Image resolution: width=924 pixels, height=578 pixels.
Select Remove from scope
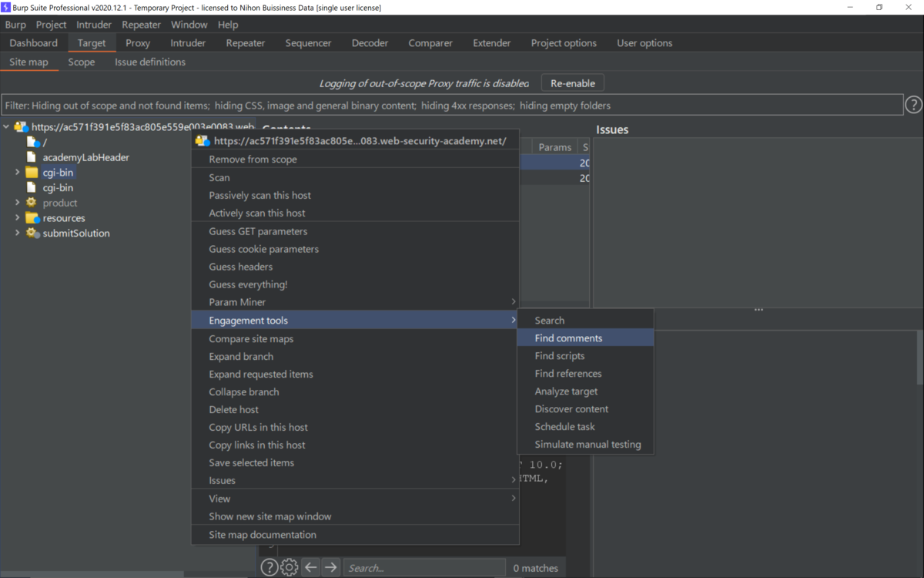(x=355, y=160)
